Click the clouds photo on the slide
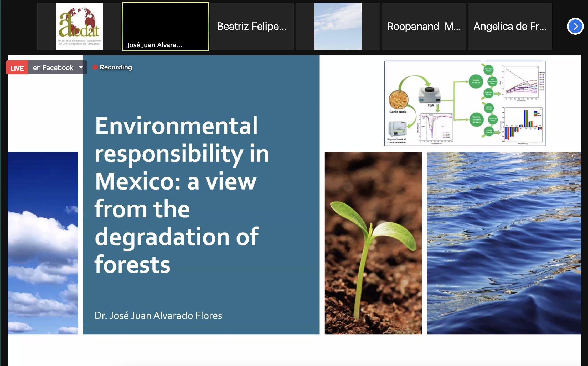Viewport: 588px width, 366px height. coord(43,243)
